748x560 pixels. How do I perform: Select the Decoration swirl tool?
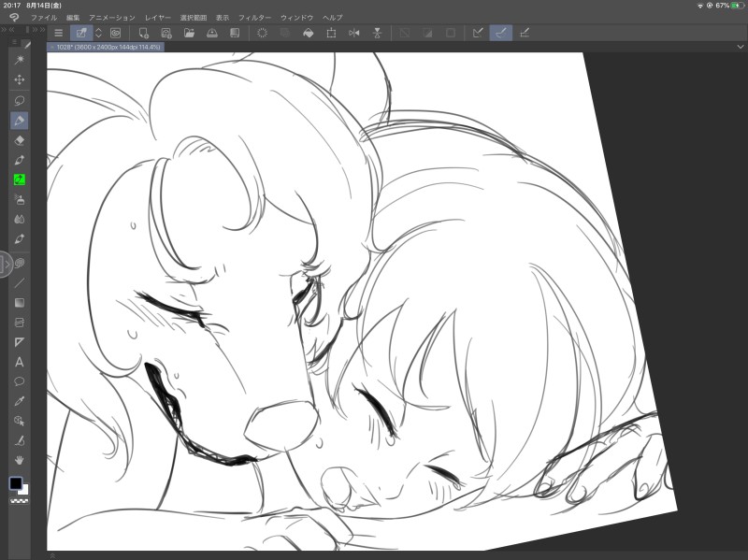pyautogui.click(x=20, y=263)
